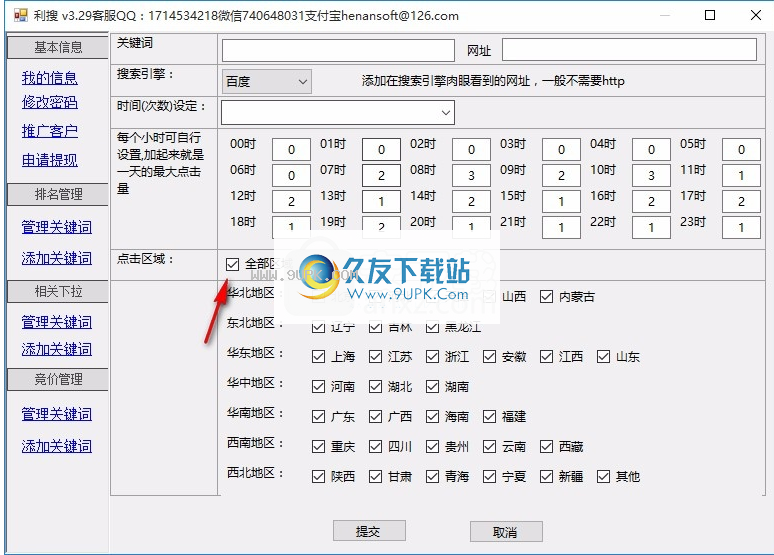Click the 07时 click count field
This screenshot has width=774, height=555.
pyautogui.click(x=381, y=175)
